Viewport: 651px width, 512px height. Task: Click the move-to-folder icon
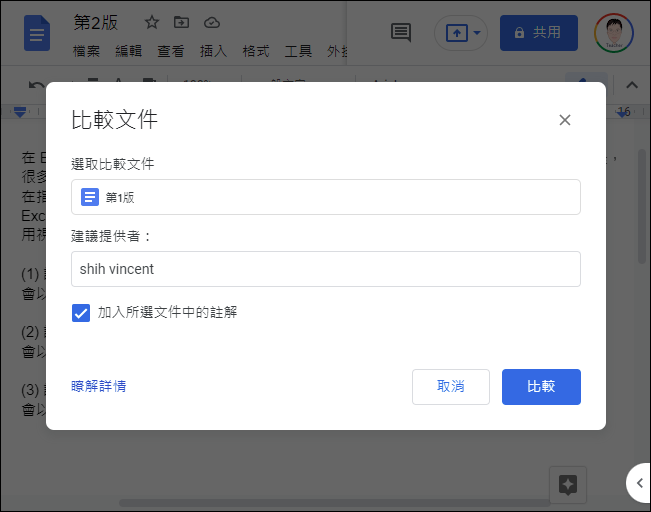(x=181, y=22)
